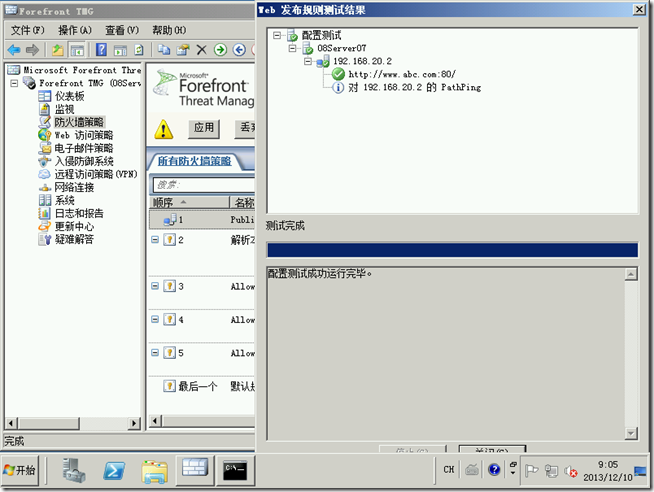Click the green right-arrow toolbar icon

220,50
